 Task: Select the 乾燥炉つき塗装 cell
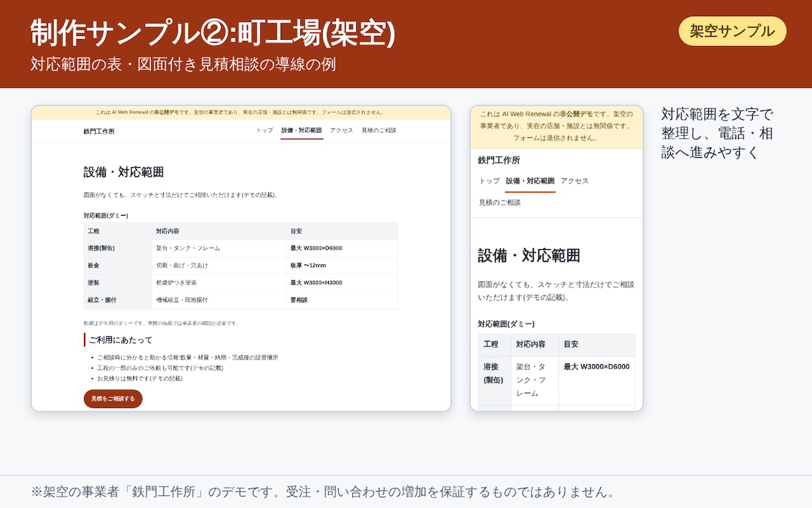point(220,283)
